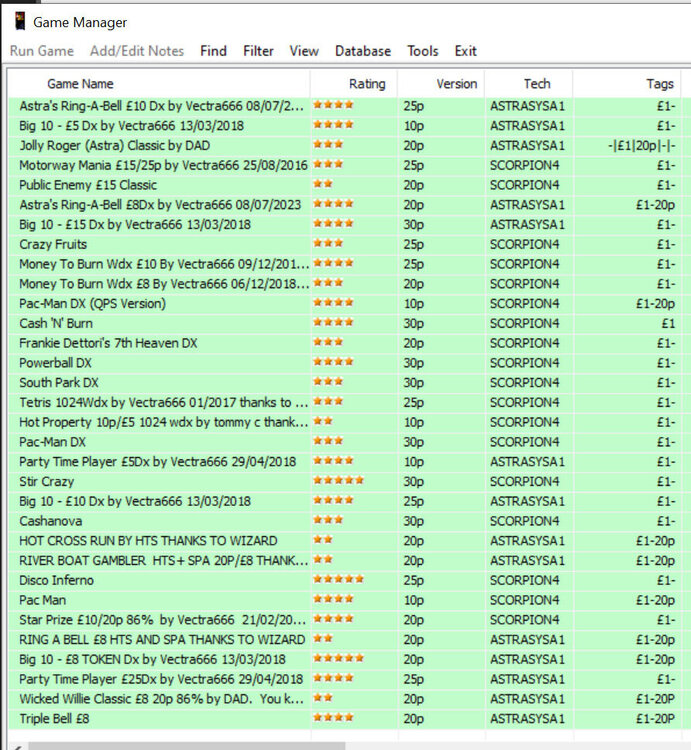Select the Stir Crazy game row

(349, 482)
